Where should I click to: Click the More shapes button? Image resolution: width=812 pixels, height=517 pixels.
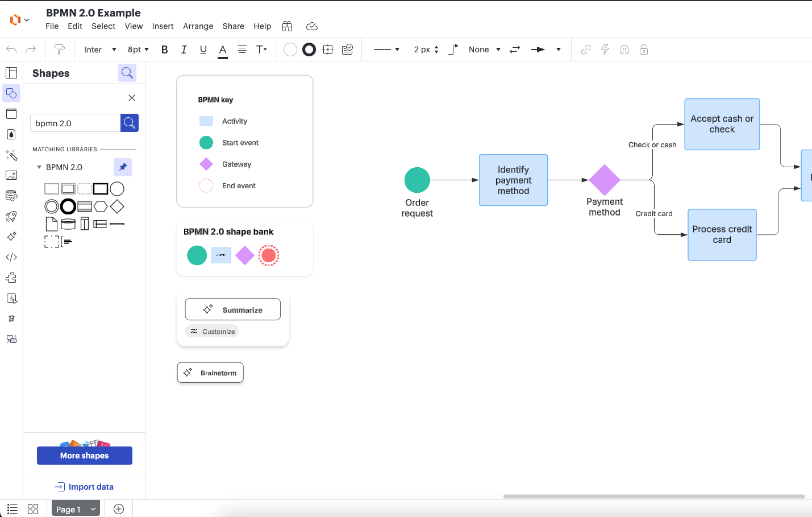point(85,456)
